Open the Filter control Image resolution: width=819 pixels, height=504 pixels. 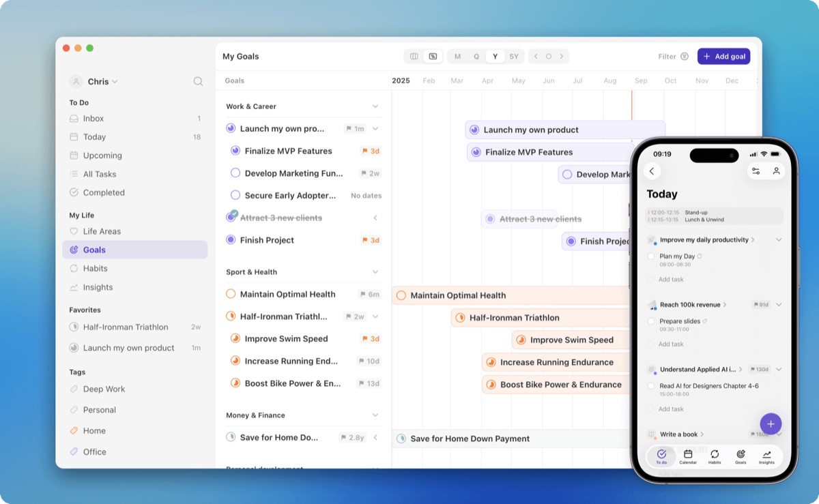point(673,57)
